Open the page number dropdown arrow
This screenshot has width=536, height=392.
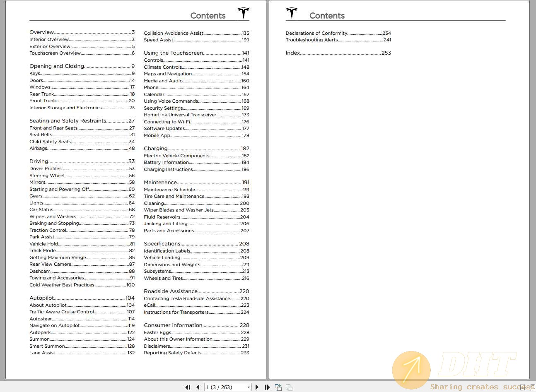point(249,387)
